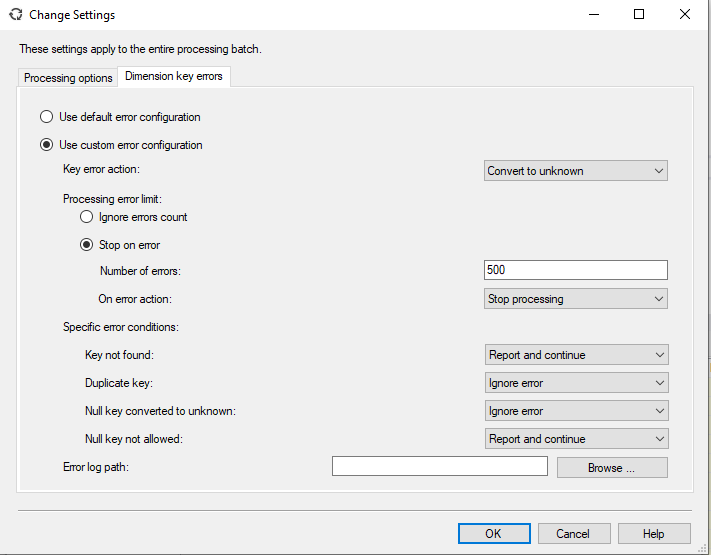Focus the Error log path text box
This screenshot has height=555, width=711.
point(439,467)
